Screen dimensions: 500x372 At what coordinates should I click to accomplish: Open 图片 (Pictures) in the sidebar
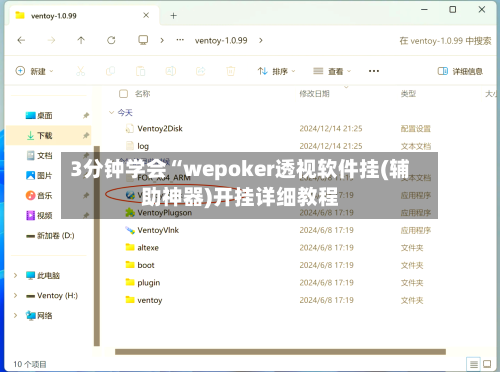pyautogui.click(x=39, y=175)
